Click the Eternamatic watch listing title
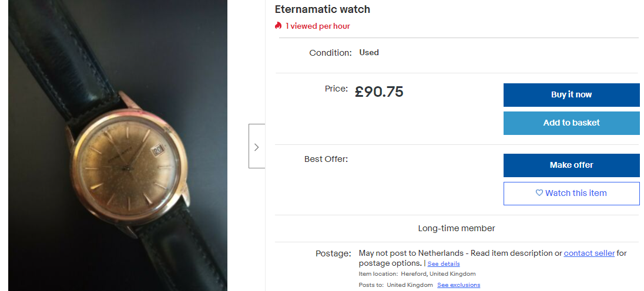This screenshot has height=291, width=644. pyautogui.click(x=323, y=9)
